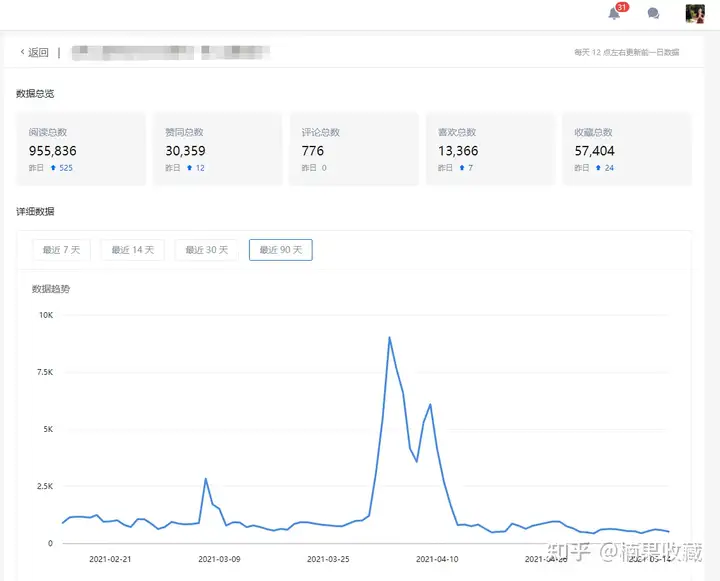Image resolution: width=720 pixels, height=581 pixels.
Task: Select the 喜欢总数 card showing 13,366
Action: [490, 149]
